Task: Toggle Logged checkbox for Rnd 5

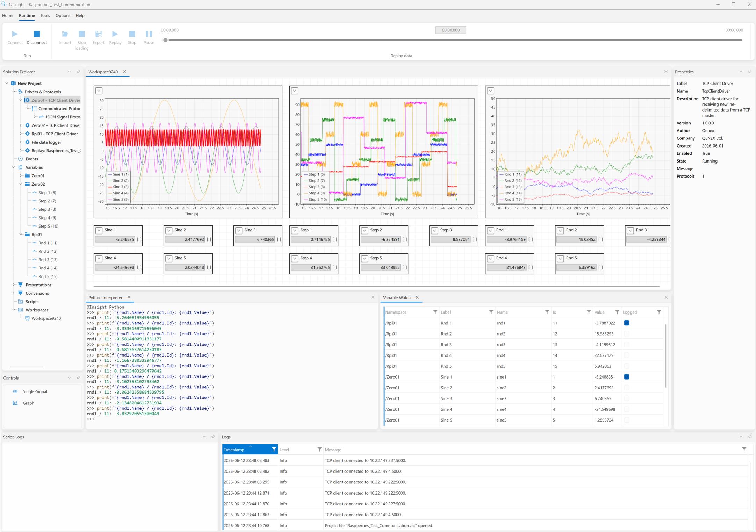Action: (627, 366)
